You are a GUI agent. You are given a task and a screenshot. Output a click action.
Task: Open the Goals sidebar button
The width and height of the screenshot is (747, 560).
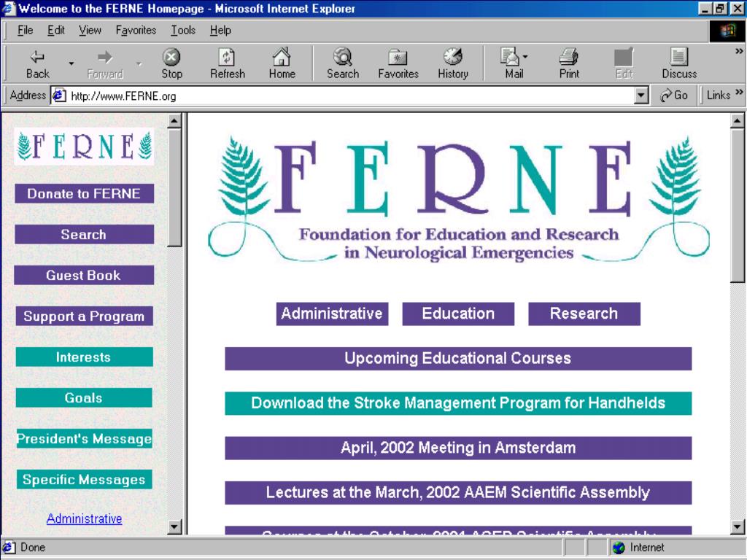pos(84,397)
